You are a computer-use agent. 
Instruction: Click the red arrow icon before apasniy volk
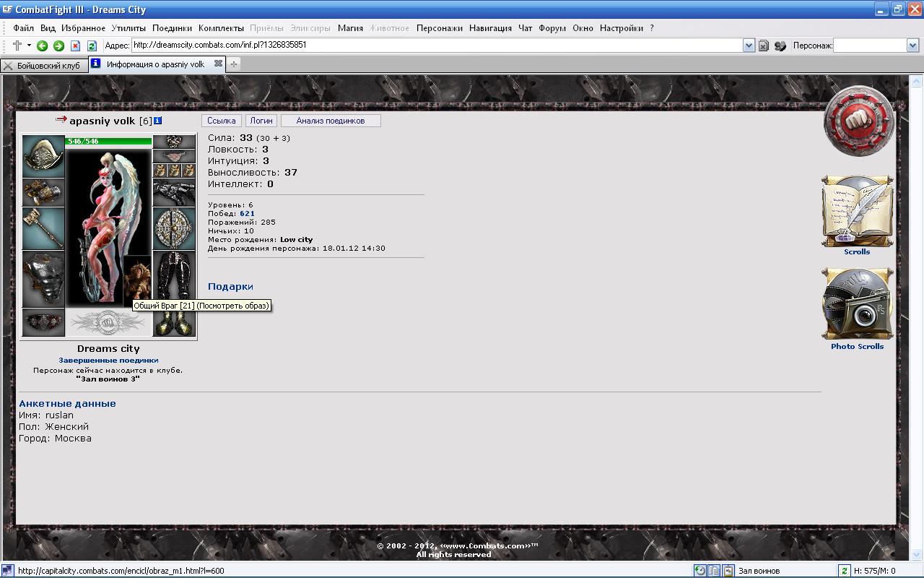pyautogui.click(x=61, y=119)
